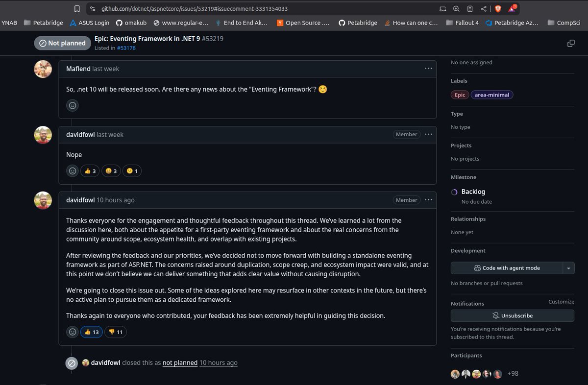This screenshot has height=385, width=588.
Task: Bookmark this page with the bookmark icon
Action: [x=77, y=9]
